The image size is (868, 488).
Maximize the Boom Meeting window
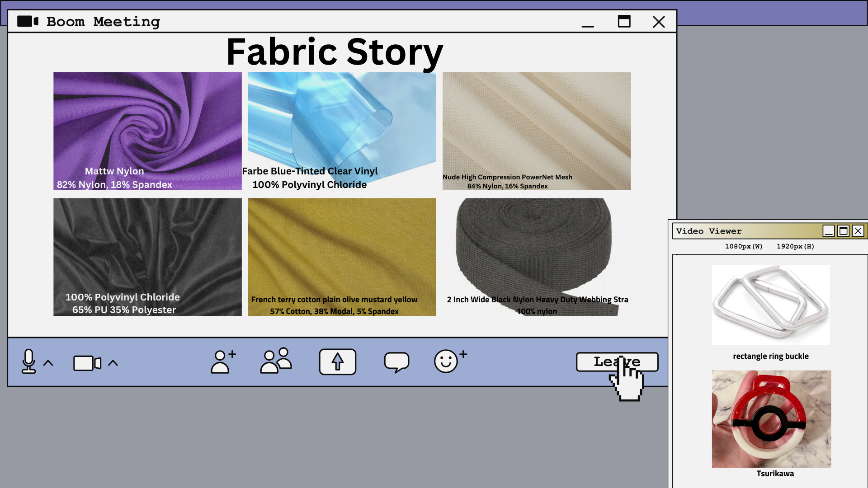(x=624, y=21)
